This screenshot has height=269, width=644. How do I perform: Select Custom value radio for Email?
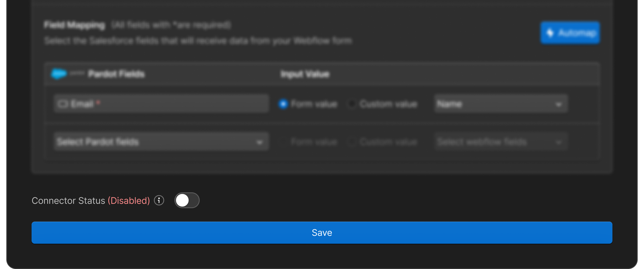click(352, 104)
